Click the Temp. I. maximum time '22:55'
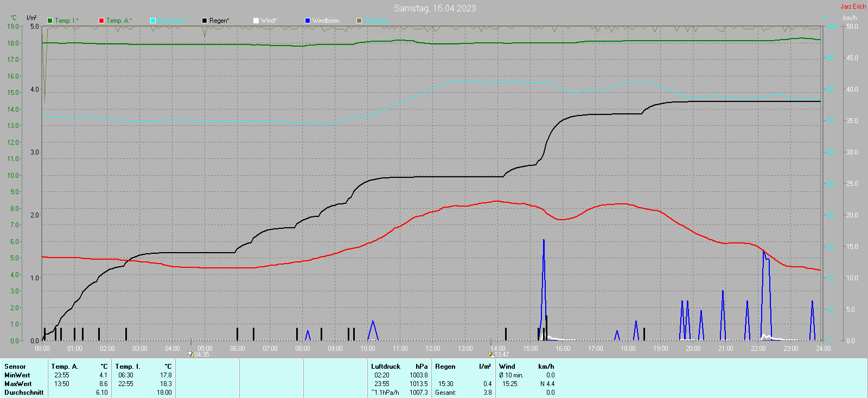868x398 pixels. [x=126, y=384]
